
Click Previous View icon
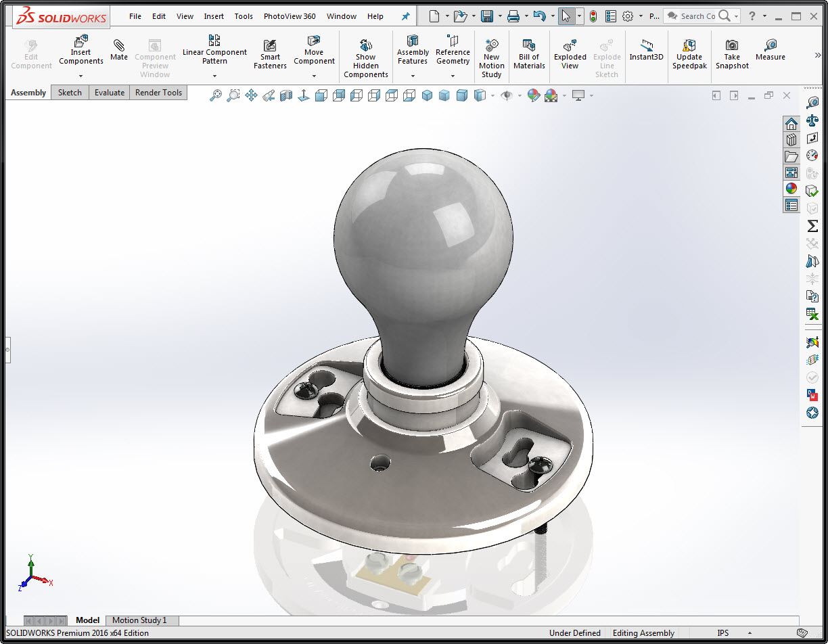coord(269,96)
